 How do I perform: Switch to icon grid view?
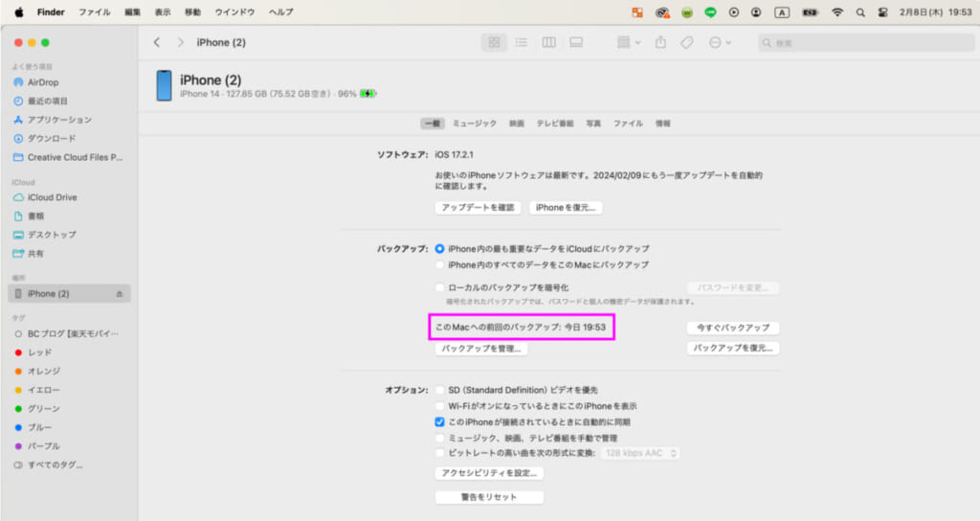point(495,42)
